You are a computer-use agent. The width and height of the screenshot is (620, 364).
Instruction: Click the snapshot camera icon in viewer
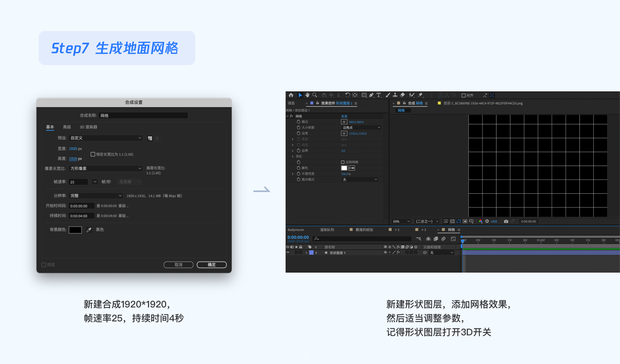(x=506, y=221)
